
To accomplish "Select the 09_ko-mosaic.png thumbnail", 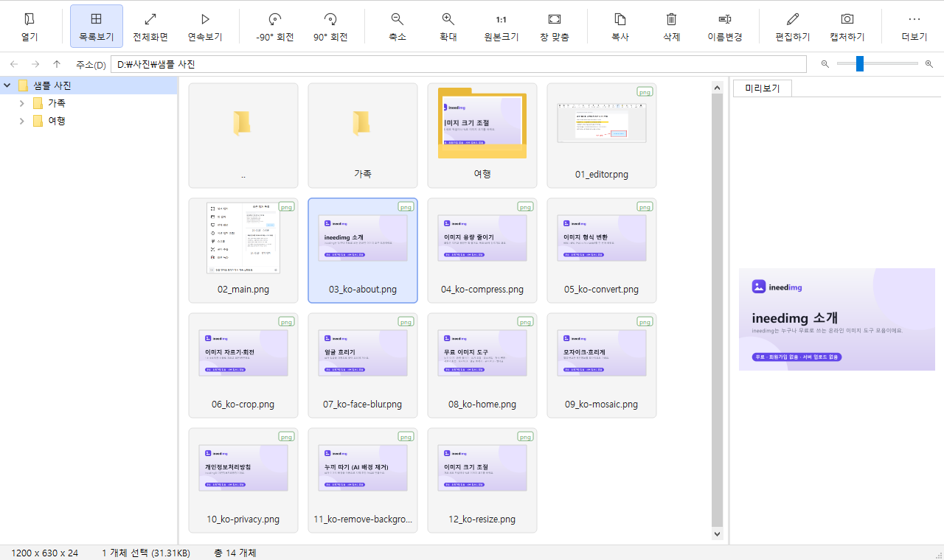I will pos(602,365).
